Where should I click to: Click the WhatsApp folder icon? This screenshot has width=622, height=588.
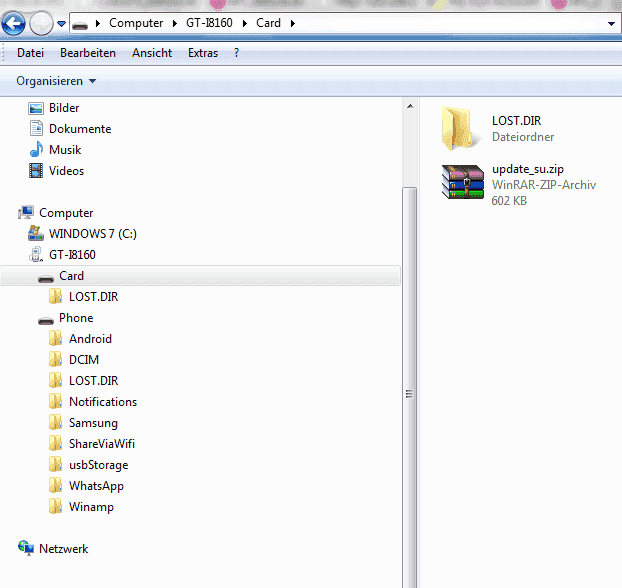click(x=56, y=485)
